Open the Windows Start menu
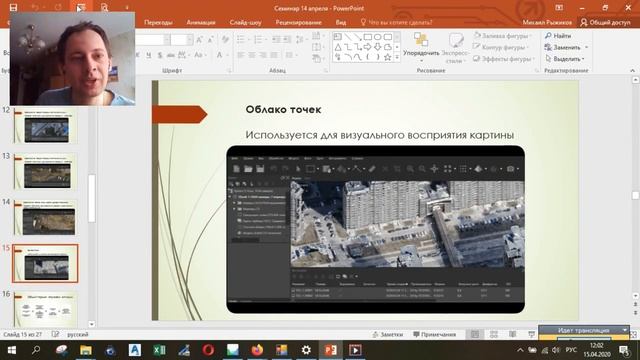 [x=12, y=350]
